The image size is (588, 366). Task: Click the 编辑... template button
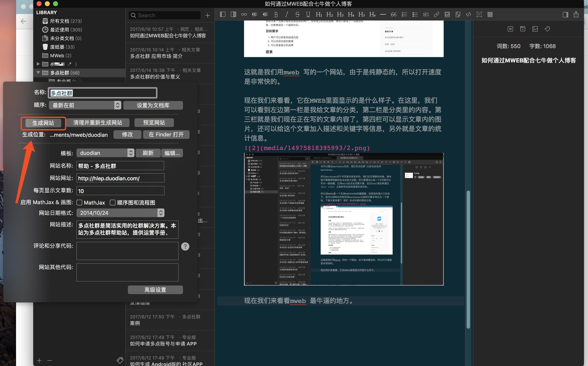(x=172, y=153)
